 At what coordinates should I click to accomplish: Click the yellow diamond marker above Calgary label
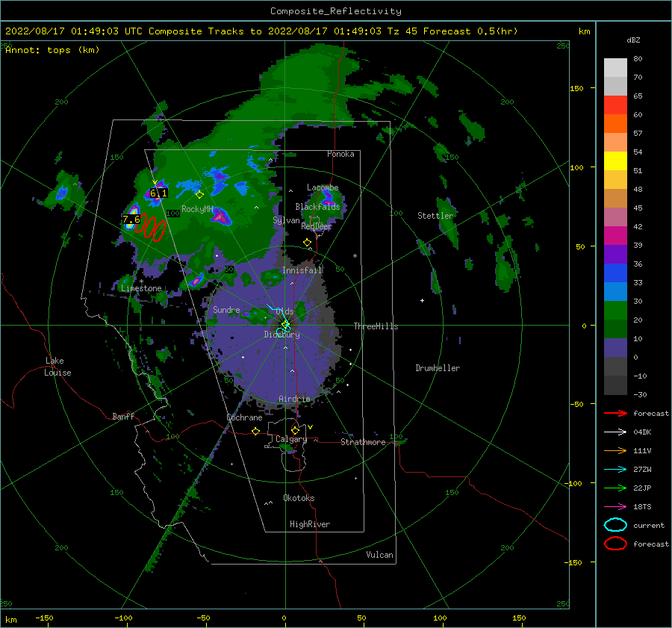click(295, 430)
